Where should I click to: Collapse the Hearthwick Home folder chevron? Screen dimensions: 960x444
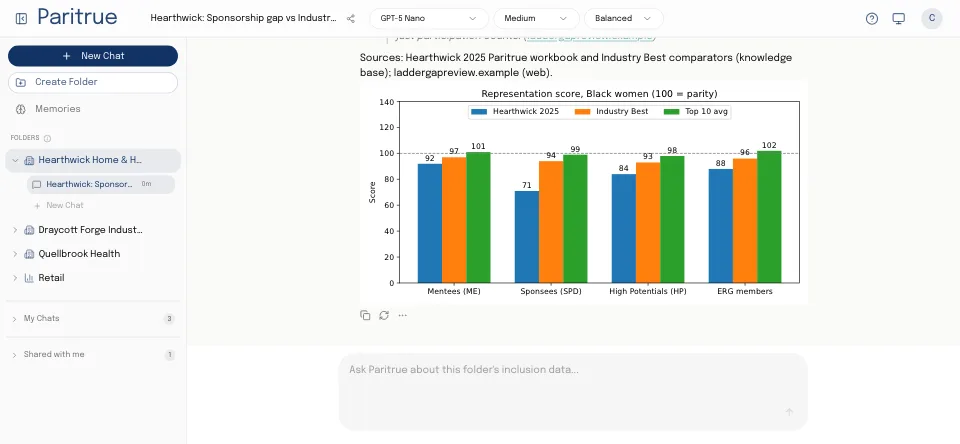tap(15, 160)
